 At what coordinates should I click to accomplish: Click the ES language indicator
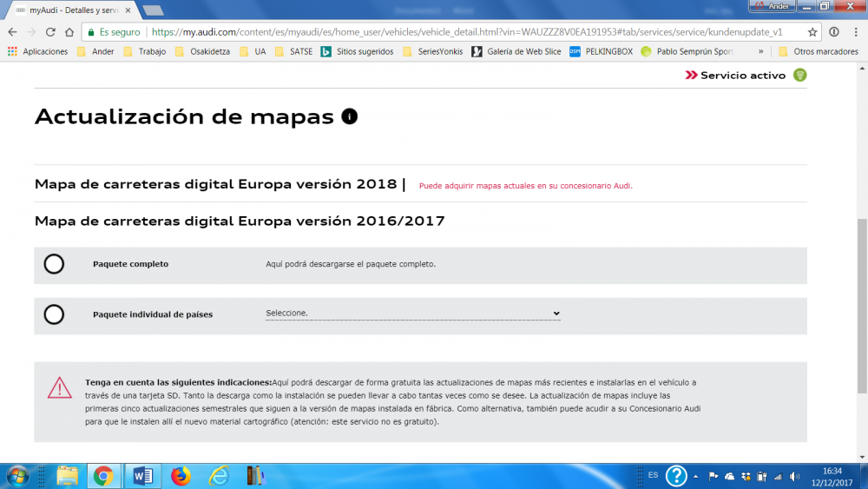(x=654, y=475)
